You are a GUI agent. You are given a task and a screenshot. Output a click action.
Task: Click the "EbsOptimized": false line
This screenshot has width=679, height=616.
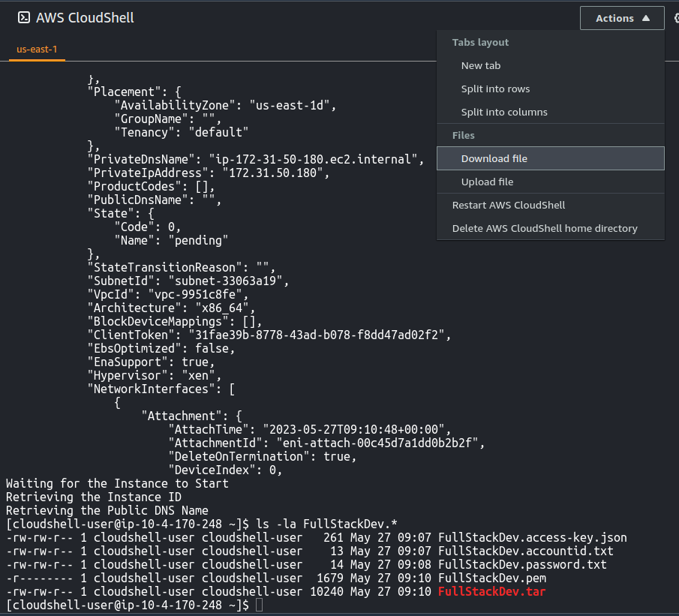(161, 348)
